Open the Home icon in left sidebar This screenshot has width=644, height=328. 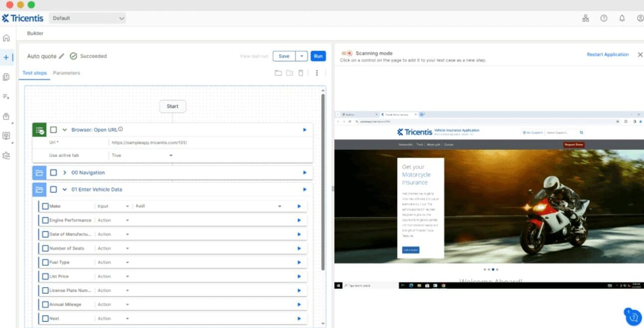pos(6,38)
